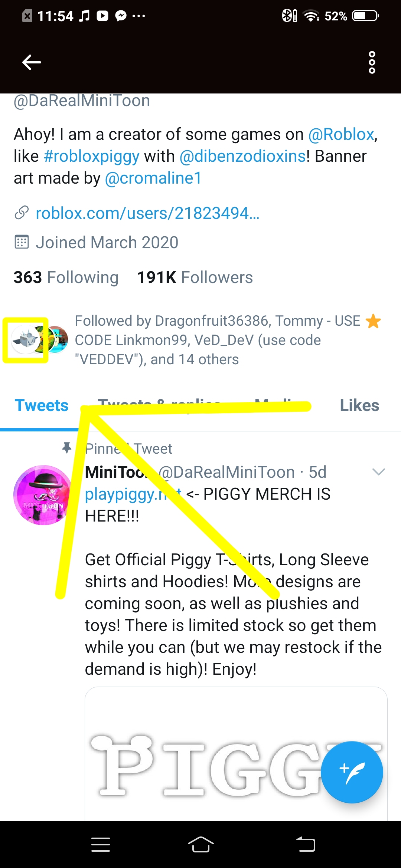Tap the Android home navigation icon
Viewport: 401px width, 868px height.
200,845
